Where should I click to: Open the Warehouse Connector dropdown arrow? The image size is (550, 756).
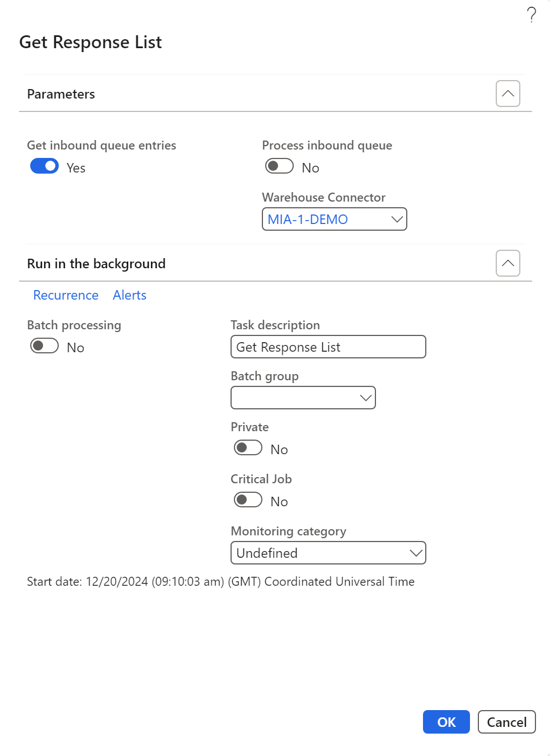coord(397,220)
